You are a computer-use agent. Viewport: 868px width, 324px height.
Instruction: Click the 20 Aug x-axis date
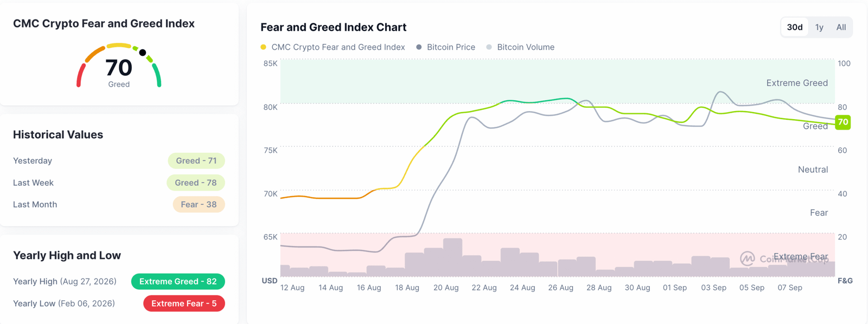tap(446, 288)
